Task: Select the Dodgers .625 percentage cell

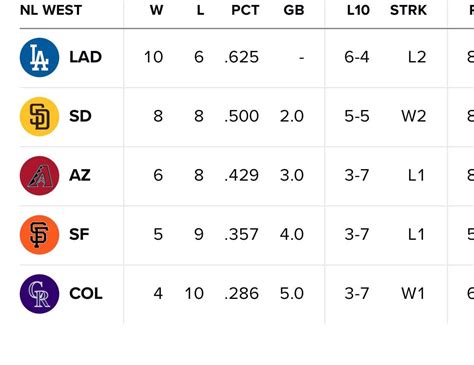Action: point(242,57)
